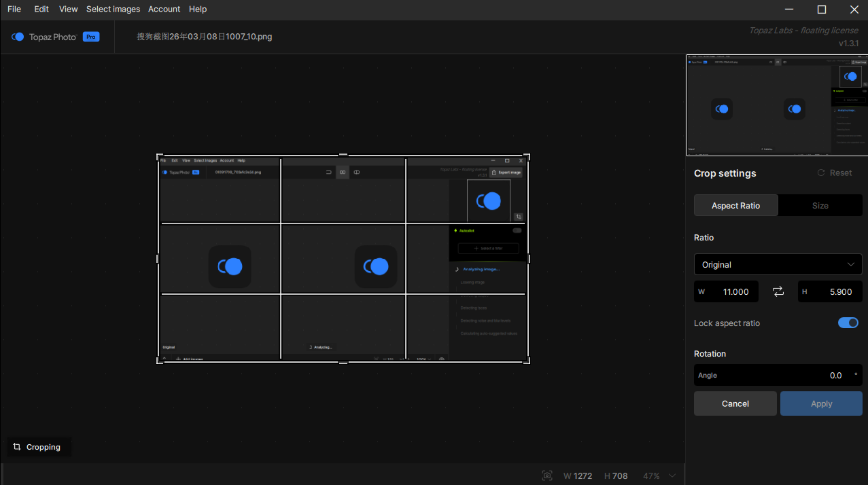
Task: Click the screenshot capture icon in status bar
Action: [x=547, y=475]
